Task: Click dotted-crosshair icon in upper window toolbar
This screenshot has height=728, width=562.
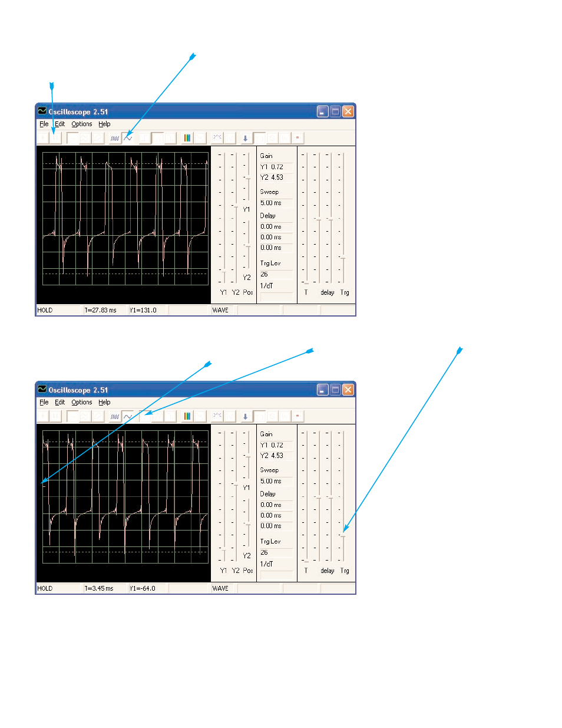Action: (217, 138)
